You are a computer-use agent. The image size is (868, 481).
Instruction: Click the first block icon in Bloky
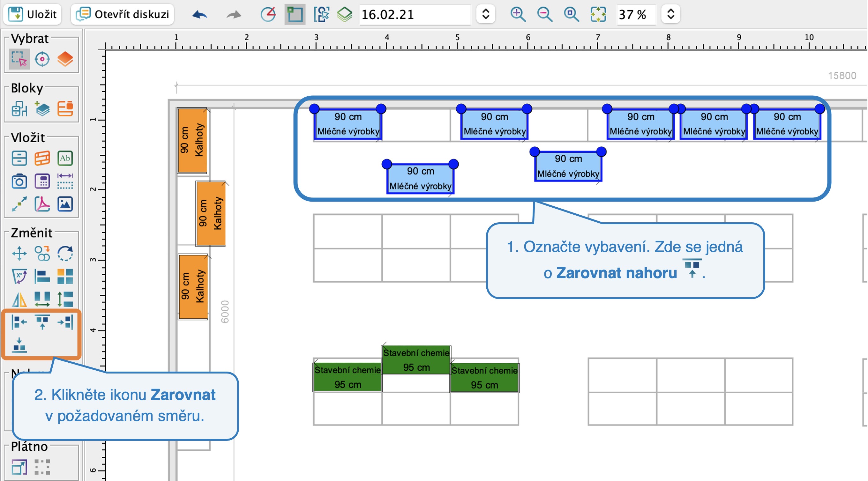coord(19,109)
